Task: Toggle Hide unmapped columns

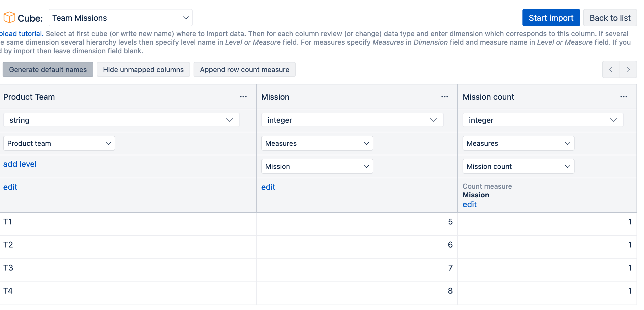Action: (x=143, y=69)
